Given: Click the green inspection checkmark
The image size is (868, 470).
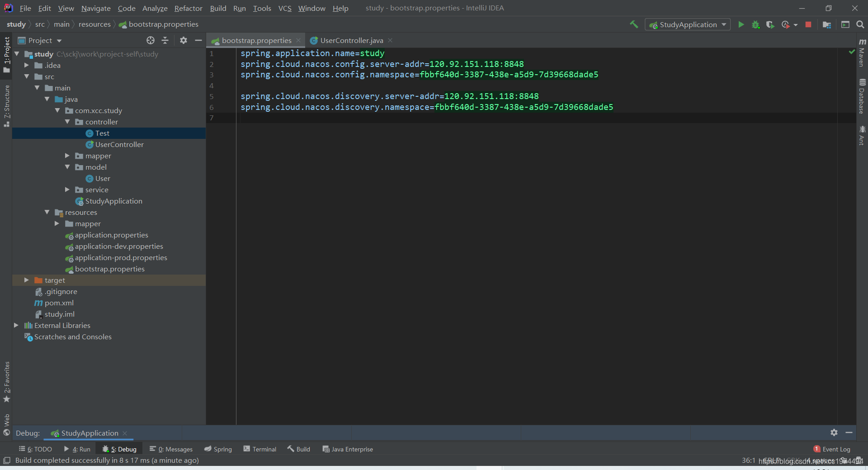Looking at the screenshot, I should (x=852, y=52).
